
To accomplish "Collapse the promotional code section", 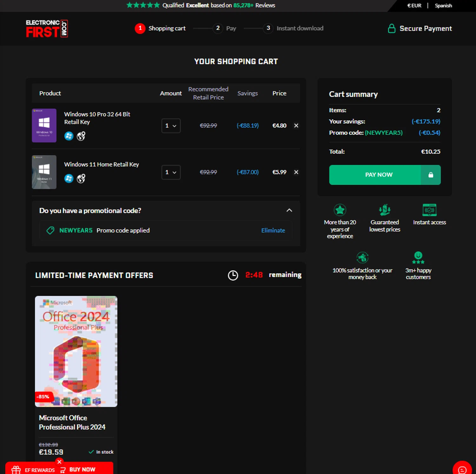I will 289,210.
